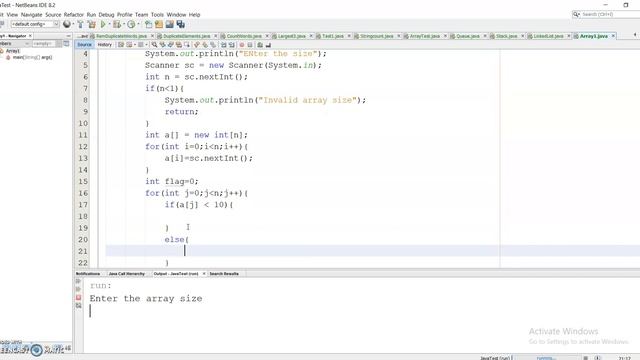Screen dimensions: 640x360
Task: Click the green Run Project play icon
Action: 103,24
